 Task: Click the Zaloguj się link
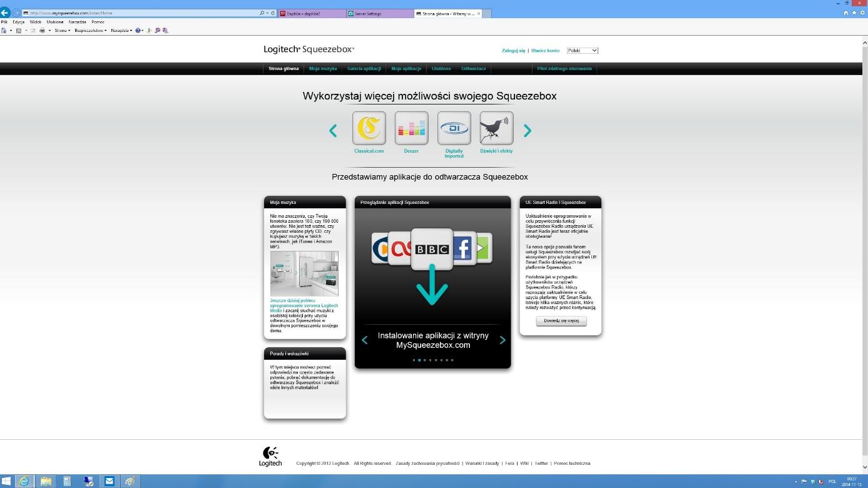514,51
